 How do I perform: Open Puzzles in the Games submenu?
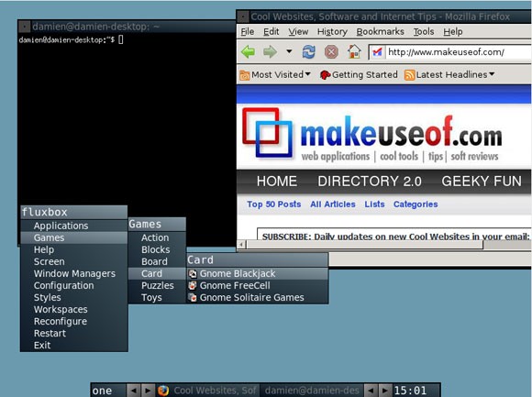[157, 285]
